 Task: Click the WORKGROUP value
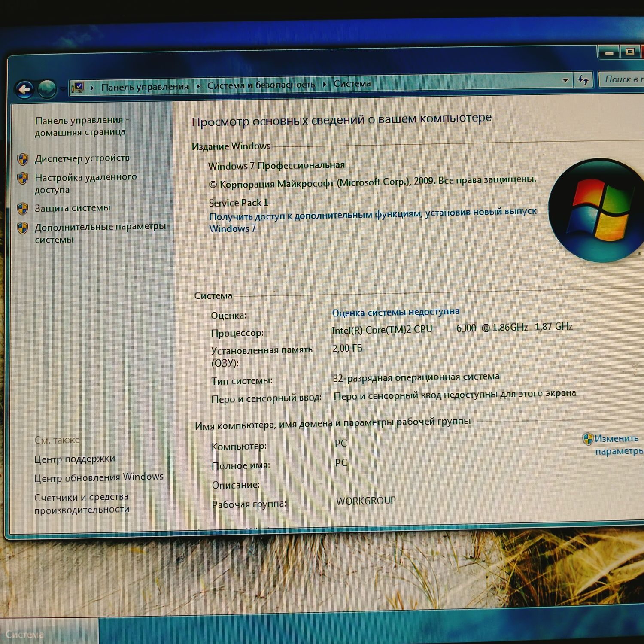pyautogui.click(x=366, y=501)
